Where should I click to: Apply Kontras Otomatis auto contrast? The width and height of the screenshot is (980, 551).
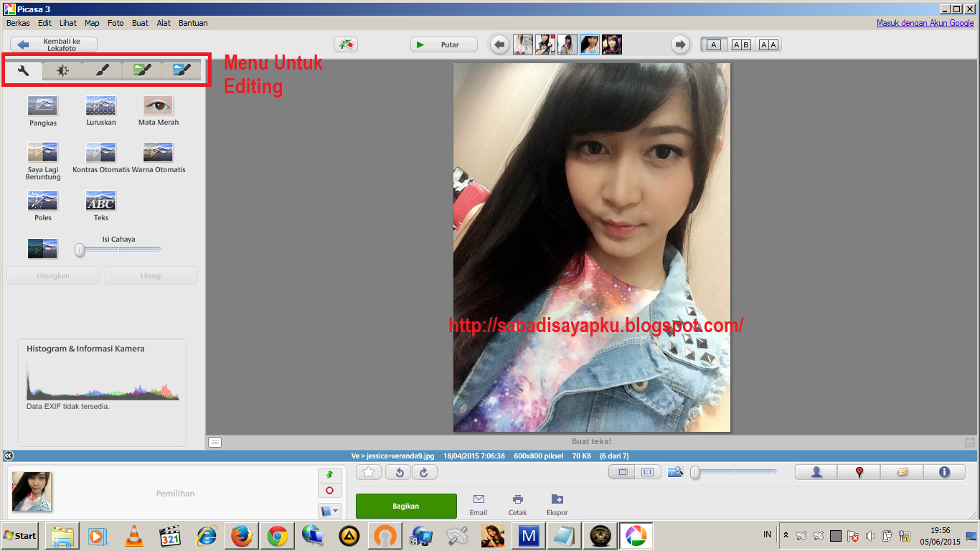100,158
